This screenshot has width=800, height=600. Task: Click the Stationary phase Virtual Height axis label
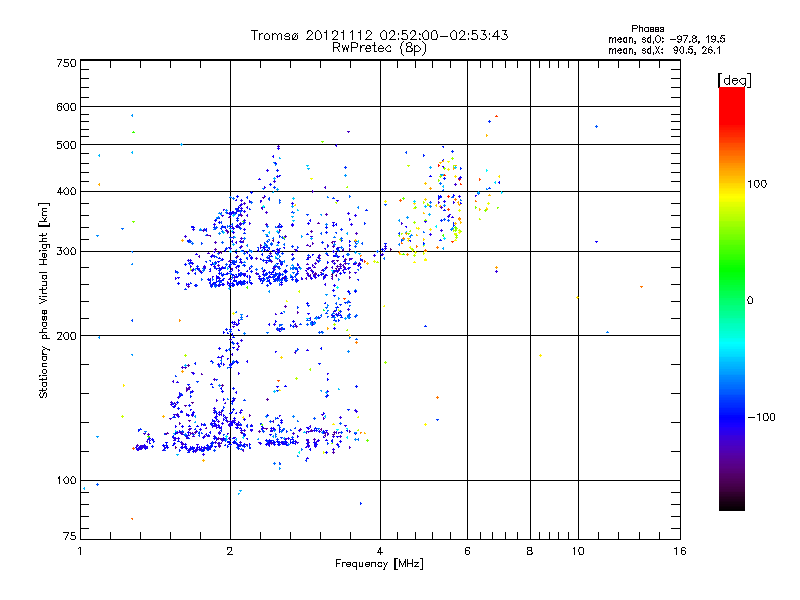(x=44, y=301)
